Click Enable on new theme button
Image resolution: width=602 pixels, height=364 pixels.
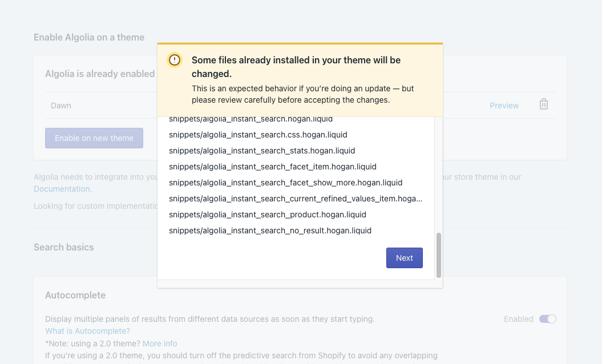pos(94,138)
